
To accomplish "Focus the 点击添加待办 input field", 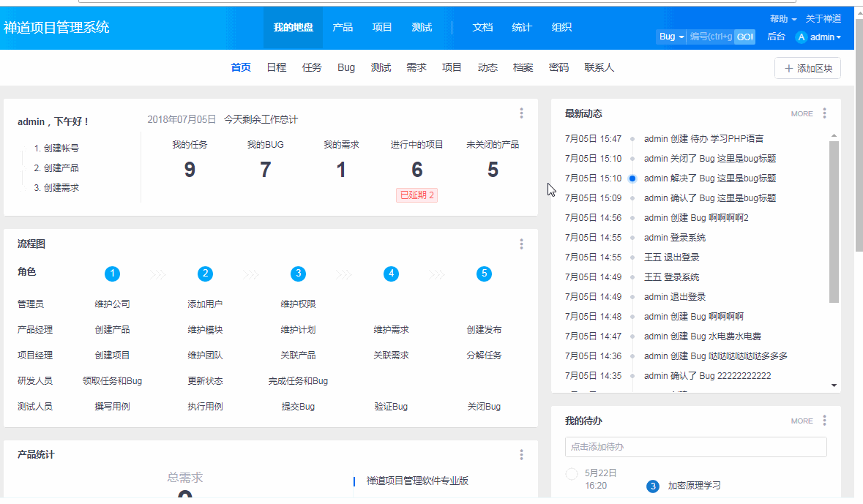I will point(695,447).
